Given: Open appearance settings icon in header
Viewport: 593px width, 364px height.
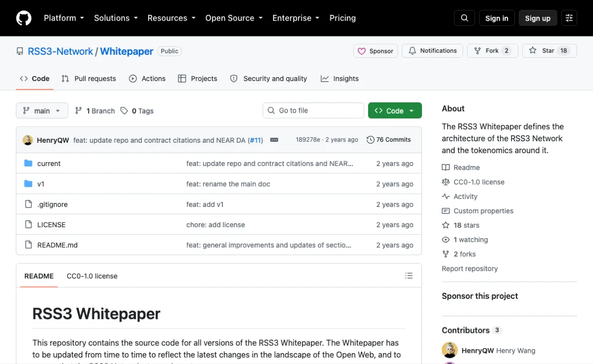Looking at the screenshot, I should [569, 18].
